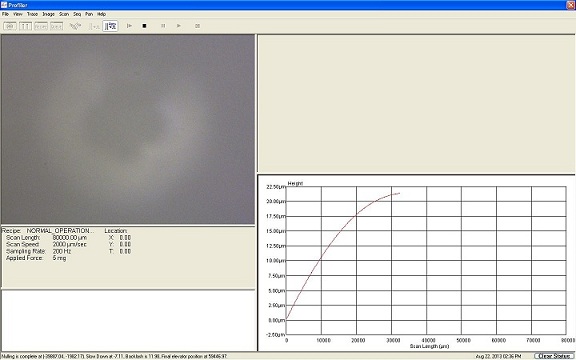Image resolution: width=576 pixels, height=360 pixels.
Task: Click the second toolbar icon with two vertical bars
Action: coord(25,26)
